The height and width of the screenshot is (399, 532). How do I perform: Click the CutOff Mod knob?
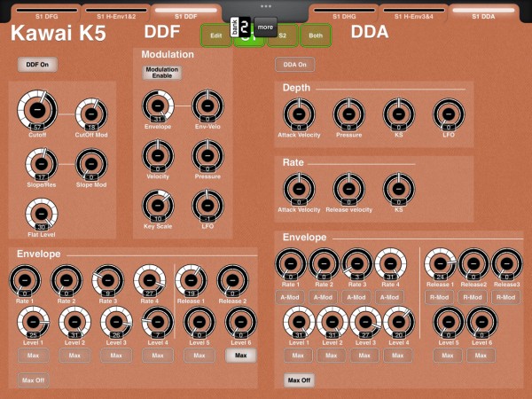(x=91, y=114)
